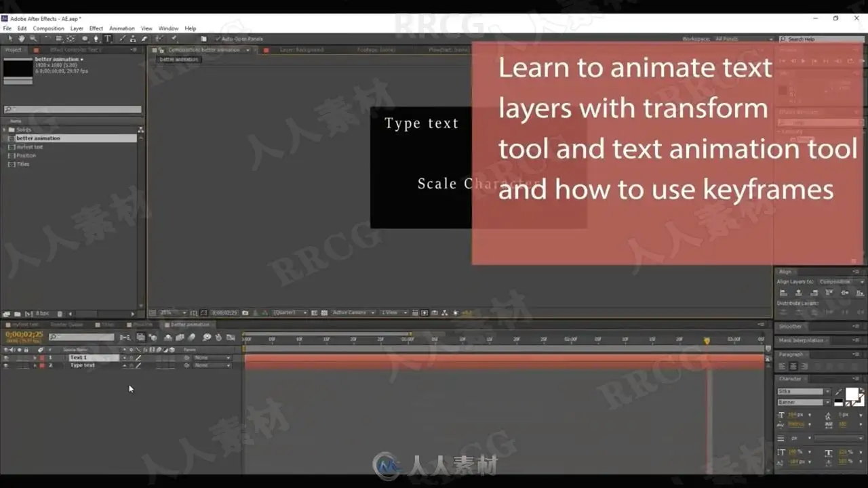The width and height of the screenshot is (868, 488).
Task: Switch to the Render Queue tab
Action: tap(67, 325)
